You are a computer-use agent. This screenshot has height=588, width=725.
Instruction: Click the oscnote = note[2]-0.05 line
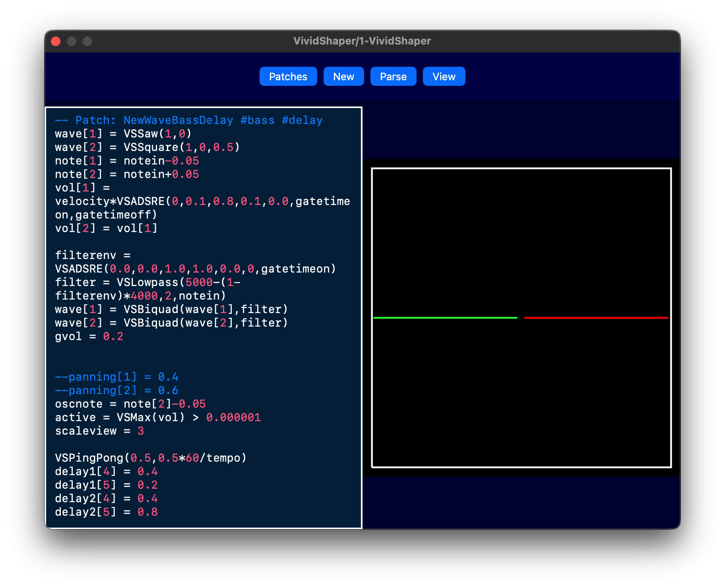pyautogui.click(x=130, y=404)
